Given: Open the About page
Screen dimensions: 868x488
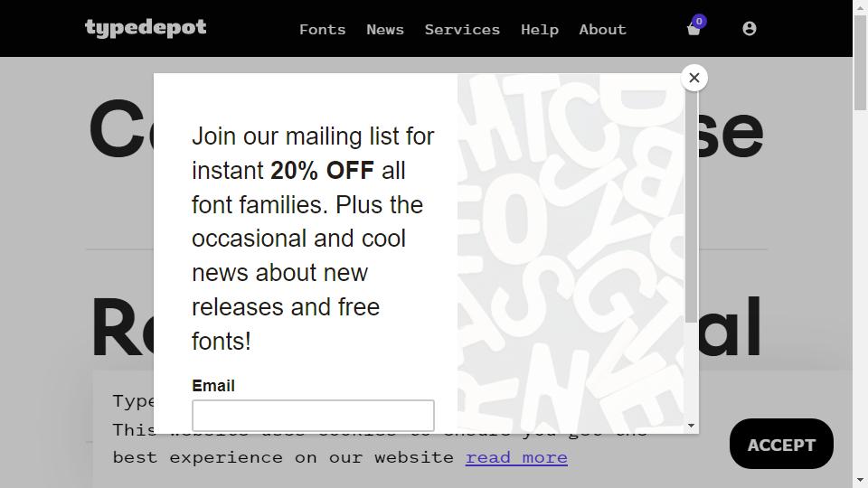Looking at the screenshot, I should [602, 30].
